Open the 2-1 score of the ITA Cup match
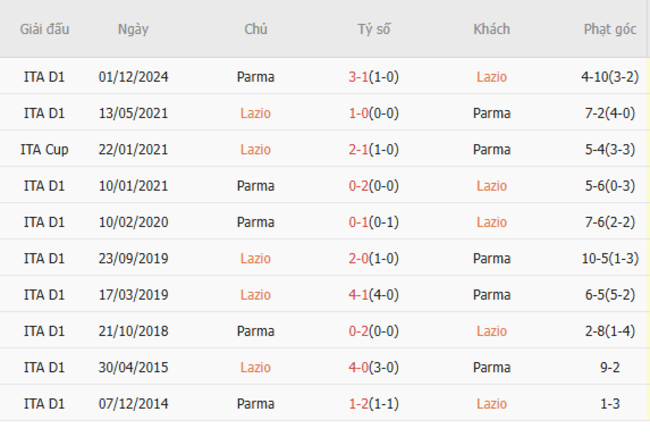 (359, 149)
